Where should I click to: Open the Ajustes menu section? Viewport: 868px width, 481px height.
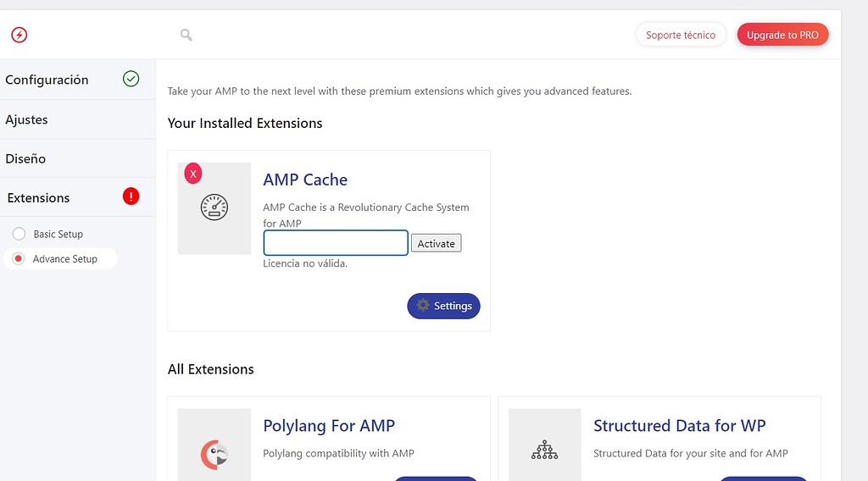click(x=26, y=119)
